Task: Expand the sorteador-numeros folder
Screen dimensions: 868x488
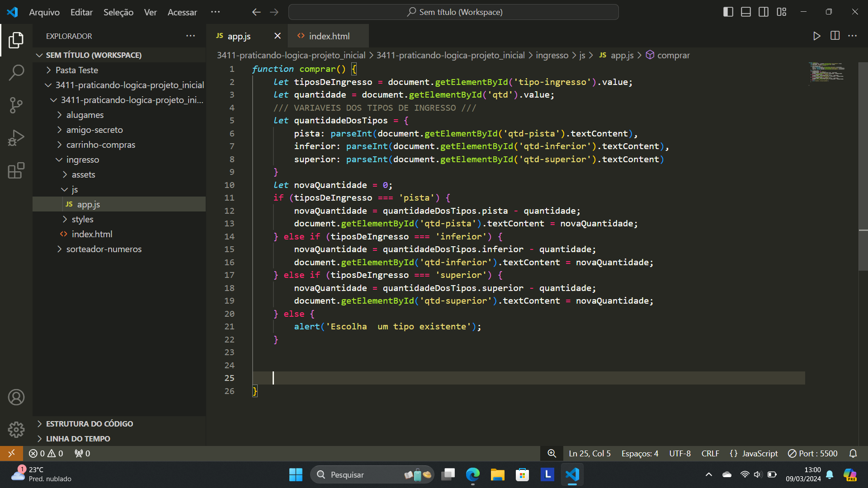Action: tap(119, 249)
